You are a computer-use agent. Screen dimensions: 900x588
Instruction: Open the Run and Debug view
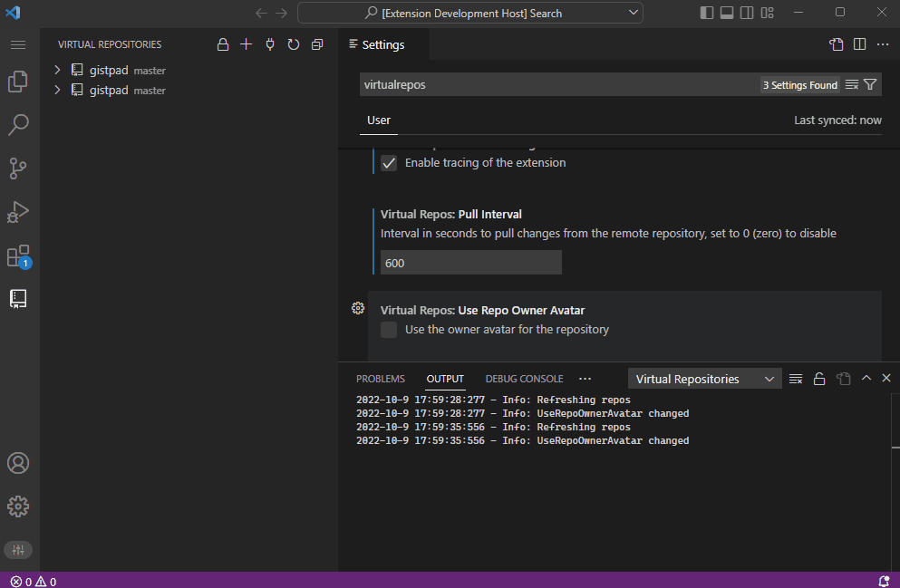pos(18,212)
